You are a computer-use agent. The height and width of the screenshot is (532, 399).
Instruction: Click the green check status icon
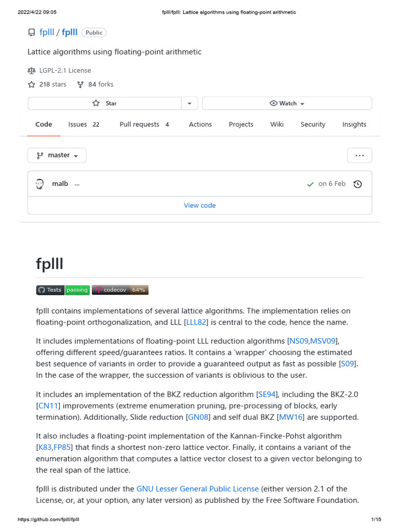310,184
